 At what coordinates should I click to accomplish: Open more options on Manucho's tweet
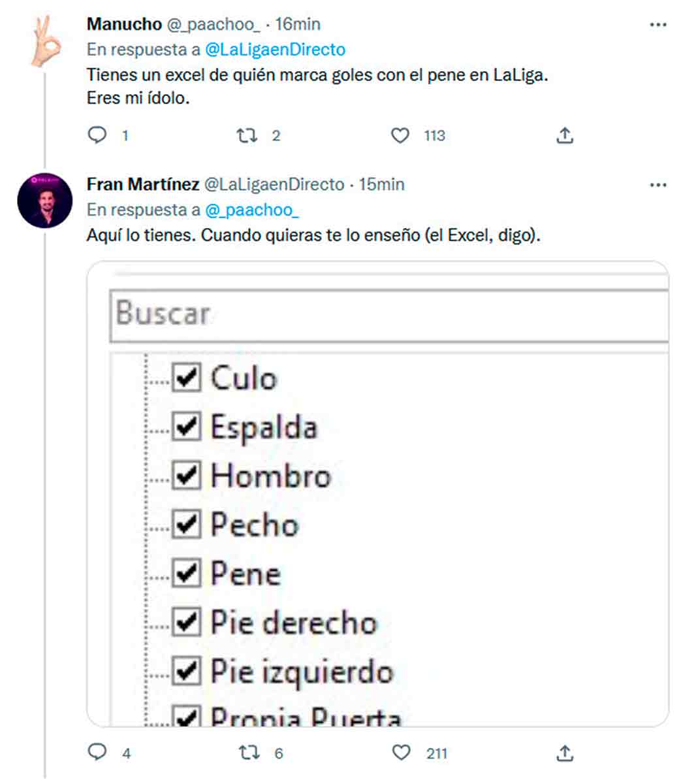[657, 25]
